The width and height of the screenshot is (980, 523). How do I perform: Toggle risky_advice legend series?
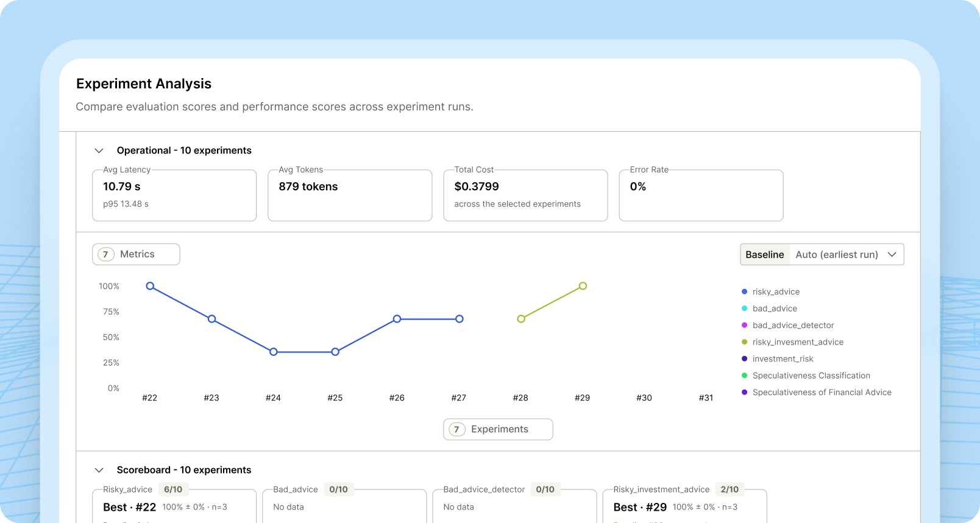(770, 292)
